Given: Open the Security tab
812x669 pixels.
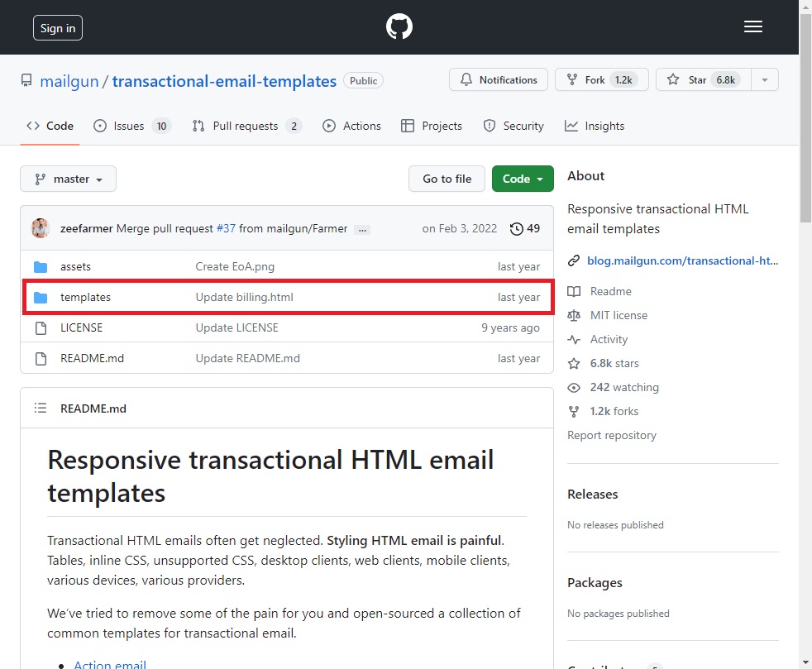Looking at the screenshot, I should pyautogui.click(x=513, y=126).
